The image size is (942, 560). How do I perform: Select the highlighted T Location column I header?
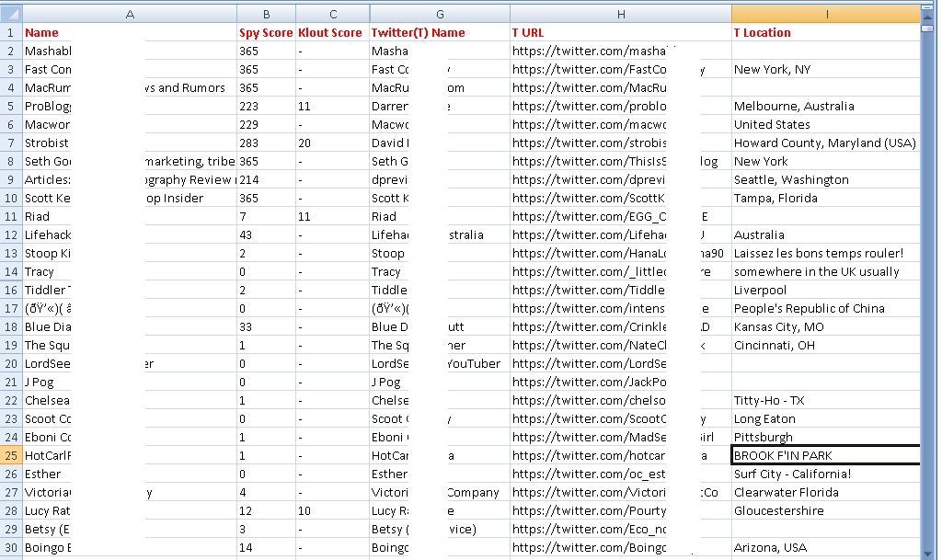[826, 13]
